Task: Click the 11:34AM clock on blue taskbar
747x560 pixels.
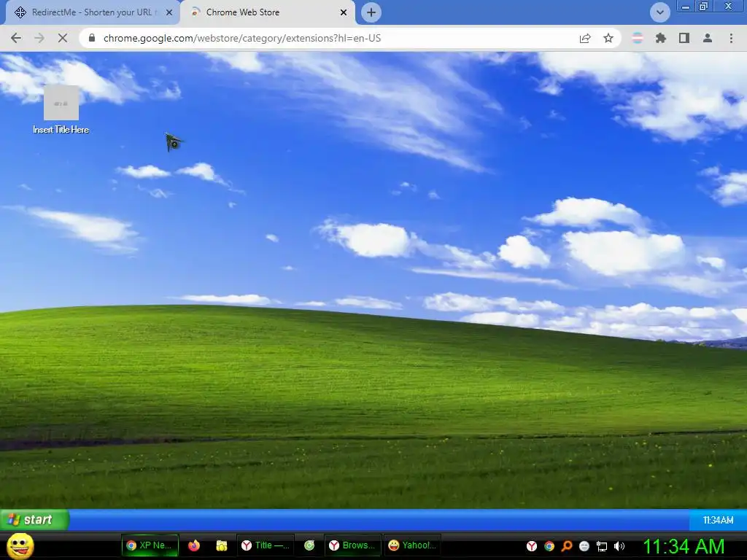Action: point(718,520)
